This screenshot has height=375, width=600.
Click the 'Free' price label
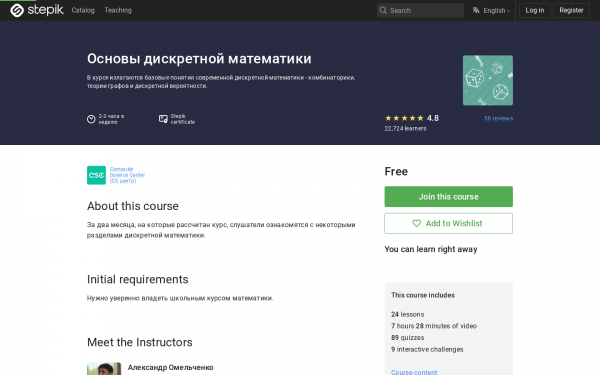396,171
